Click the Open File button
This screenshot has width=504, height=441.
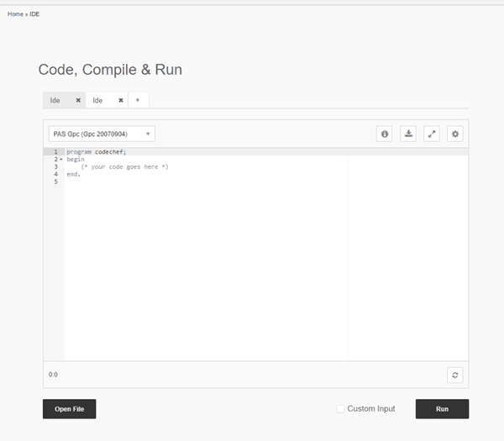pos(70,409)
